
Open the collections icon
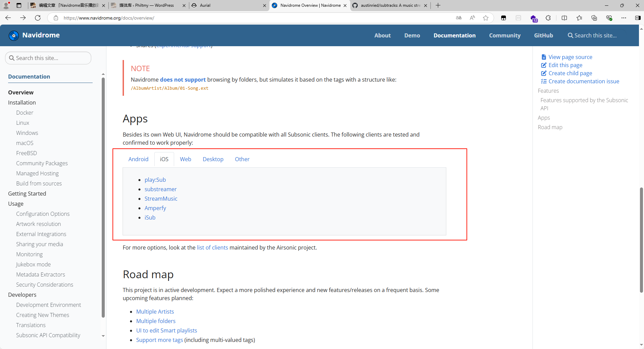tap(594, 18)
